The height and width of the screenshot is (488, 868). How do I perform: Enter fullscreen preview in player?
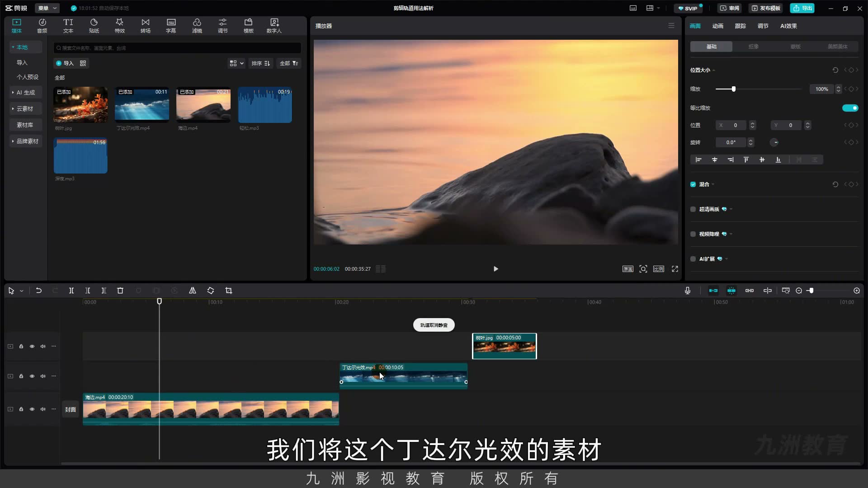[675, 269]
